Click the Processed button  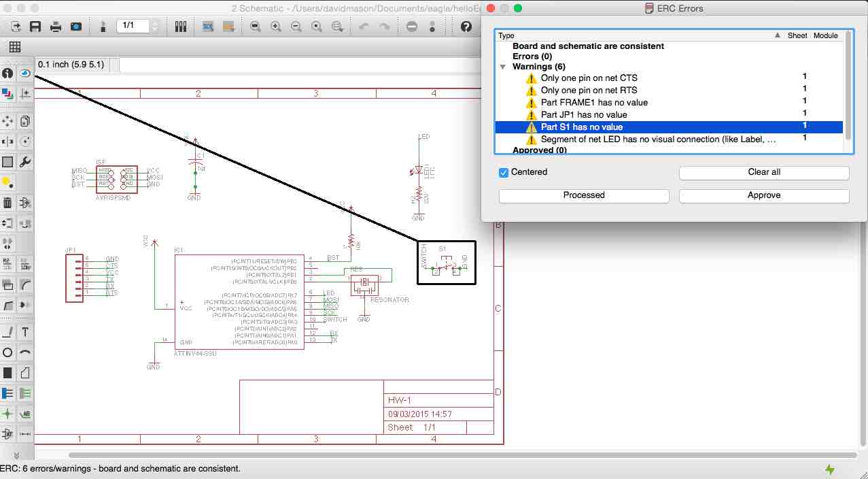pyautogui.click(x=584, y=195)
